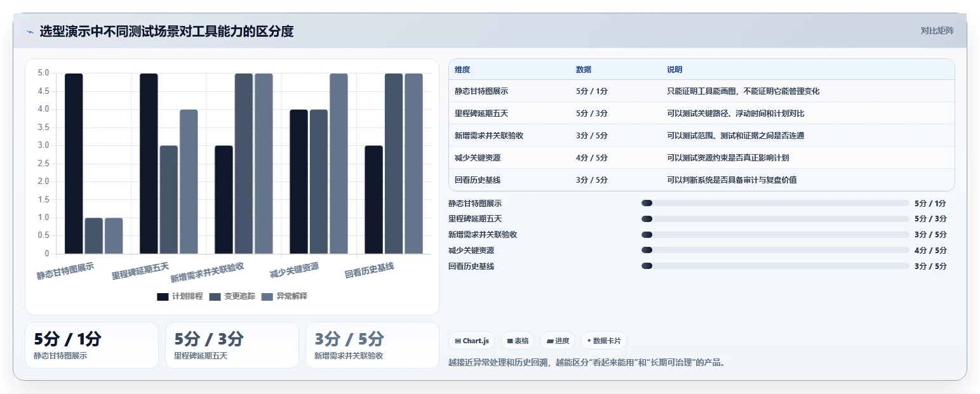Click 变更追踪 bar for 新增需求并关联验收

click(244, 164)
